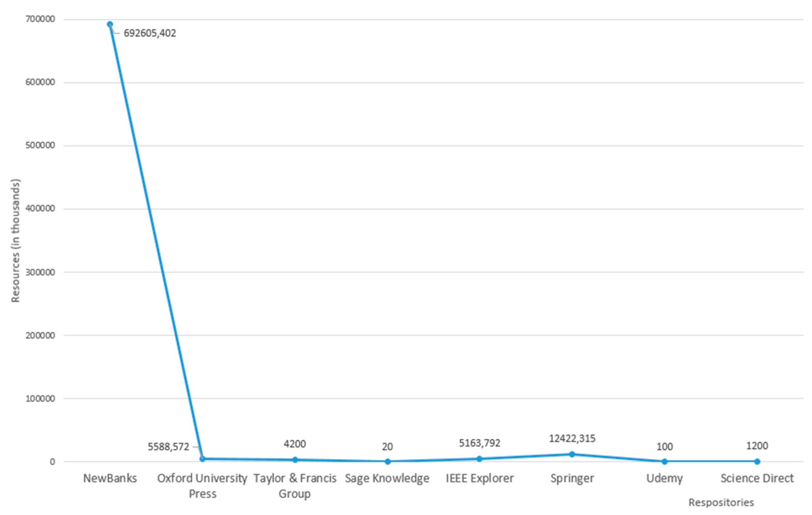Click the 400000 y-axis tick label
This screenshot has height=515, width=812.
point(40,209)
